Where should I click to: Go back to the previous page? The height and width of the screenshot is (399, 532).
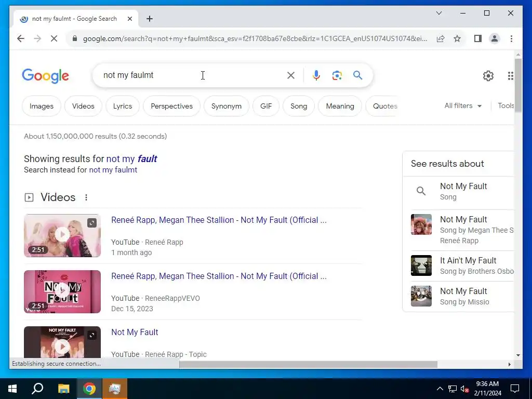[21, 38]
